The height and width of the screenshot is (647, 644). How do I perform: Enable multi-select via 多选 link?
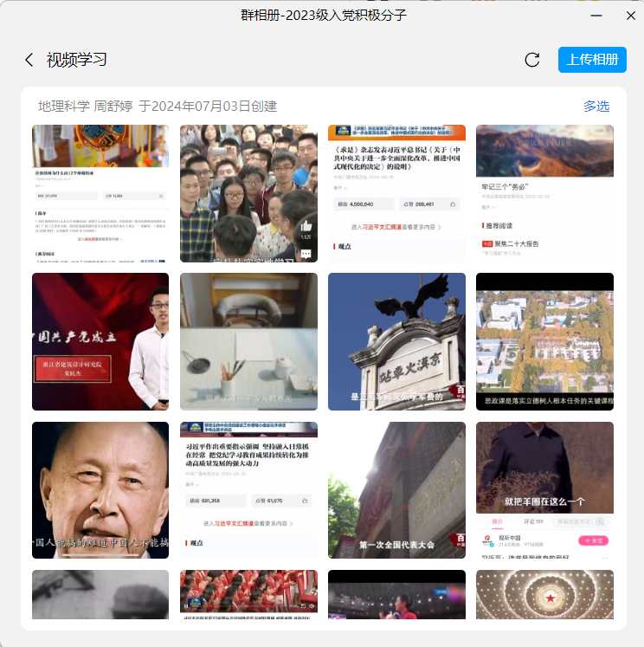point(596,106)
